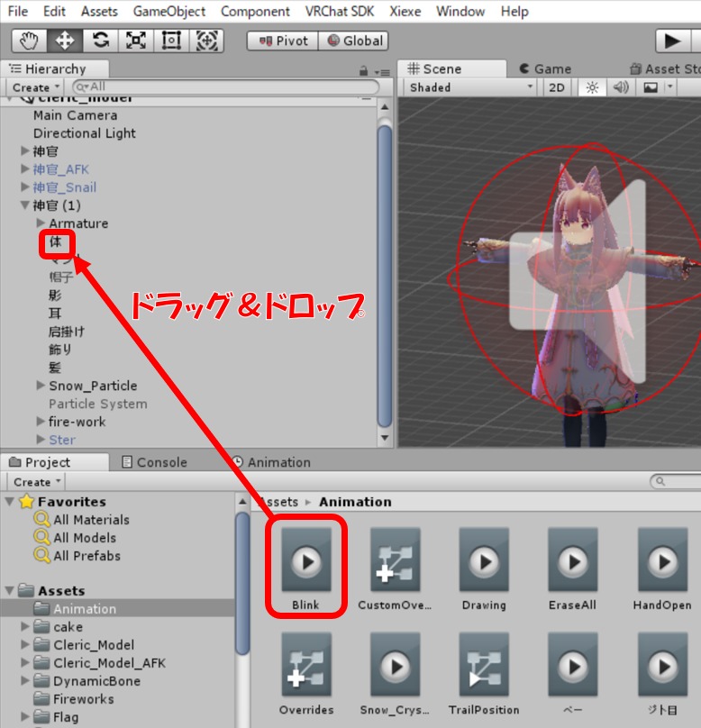Screen dimensions: 701x728
Task: Expand the Cleric_Model folder
Action: tap(26, 645)
